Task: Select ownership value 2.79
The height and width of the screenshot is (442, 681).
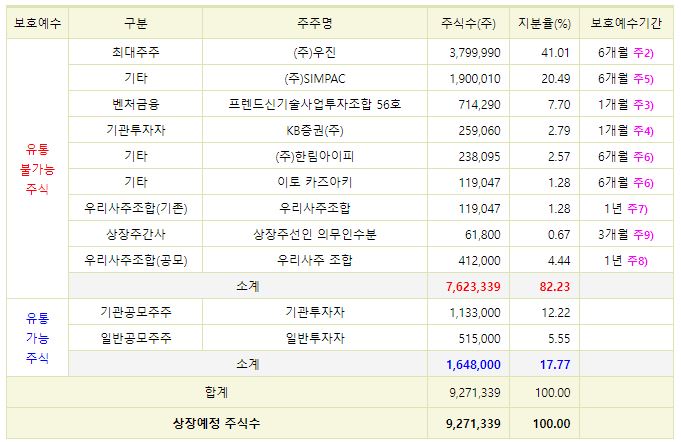Action: (559, 131)
